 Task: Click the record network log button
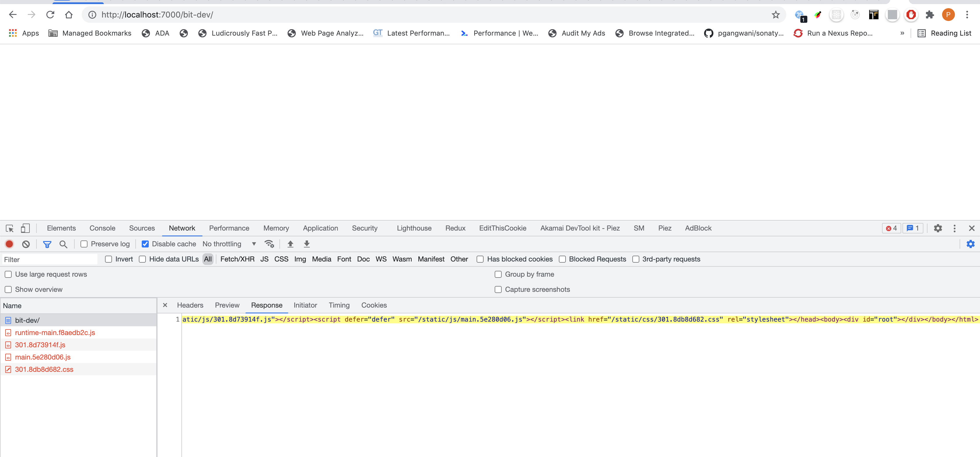coord(9,244)
